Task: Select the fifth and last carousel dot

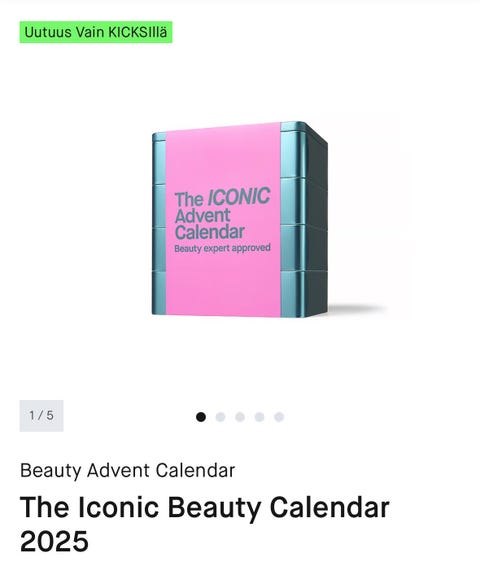Action: pyautogui.click(x=279, y=417)
